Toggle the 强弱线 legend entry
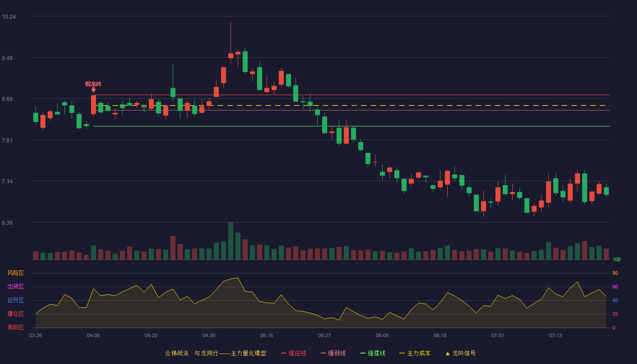This screenshot has height=364, width=637. click(333, 353)
